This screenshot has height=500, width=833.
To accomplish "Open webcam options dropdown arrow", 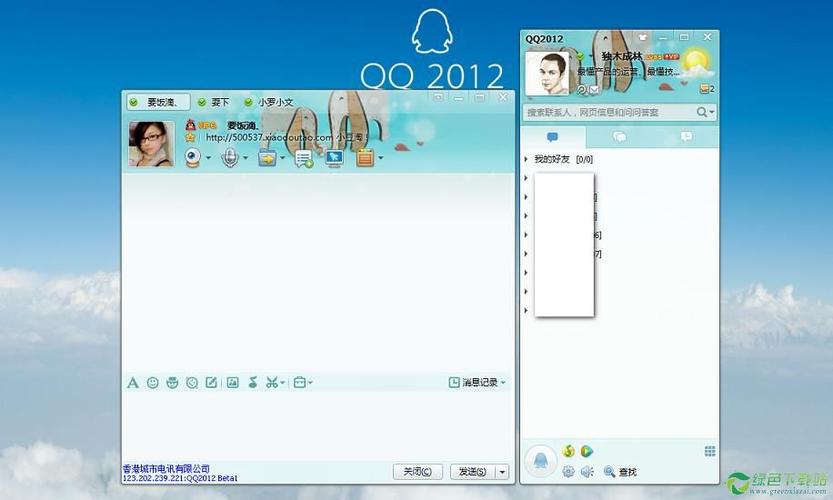I will 208,158.
